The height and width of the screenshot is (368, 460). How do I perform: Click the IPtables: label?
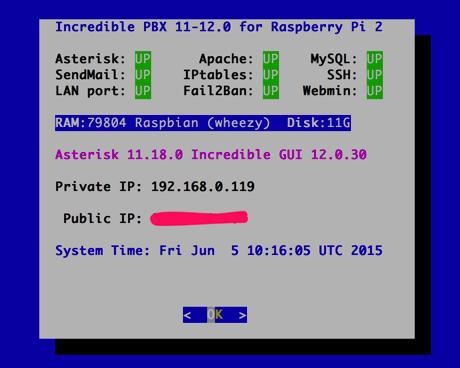tap(218, 75)
